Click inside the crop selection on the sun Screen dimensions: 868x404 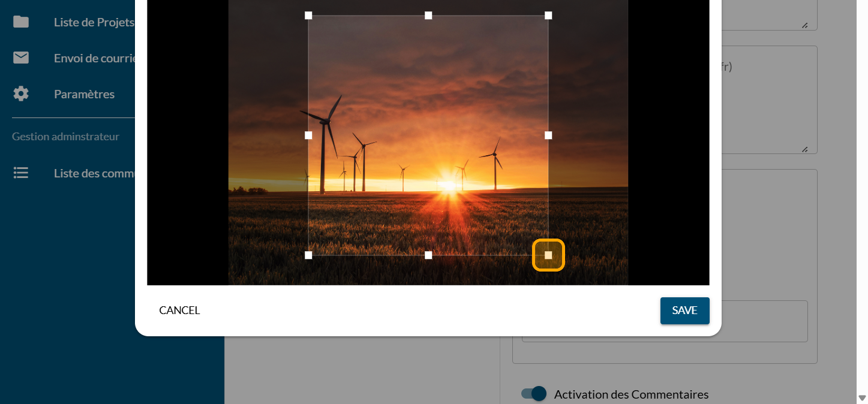tap(447, 186)
